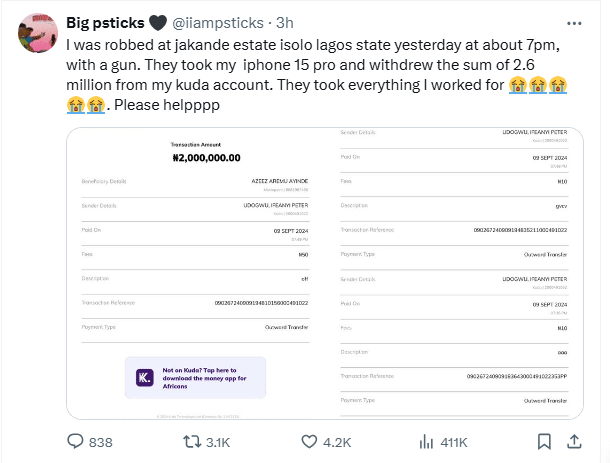Open view analytics bar chart icon
This screenshot has height=463, width=610.
tap(426, 441)
